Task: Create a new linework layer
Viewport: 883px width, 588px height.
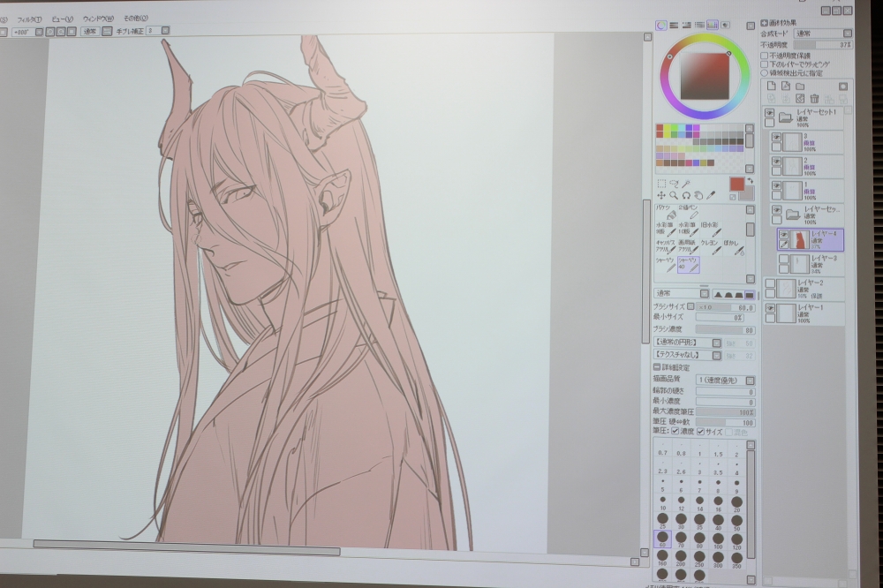Action: point(786,87)
